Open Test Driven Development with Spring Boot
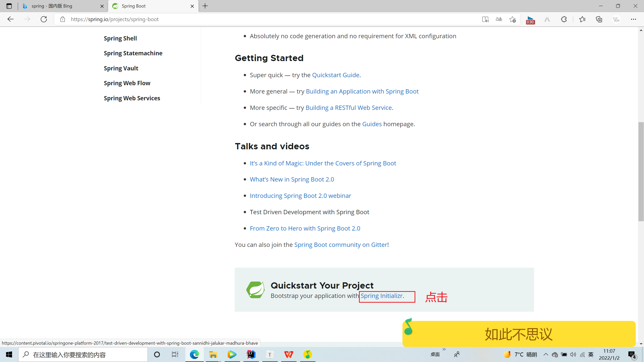 309,212
